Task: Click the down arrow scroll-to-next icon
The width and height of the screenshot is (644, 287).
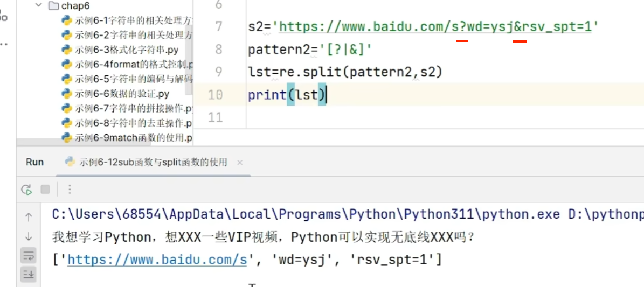Action: click(x=29, y=236)
